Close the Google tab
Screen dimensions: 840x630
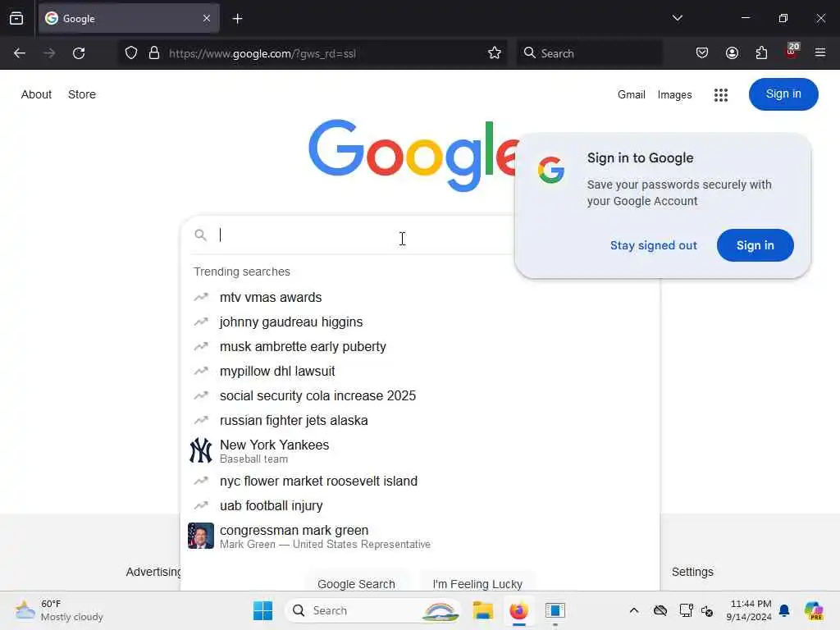[207, 19]
